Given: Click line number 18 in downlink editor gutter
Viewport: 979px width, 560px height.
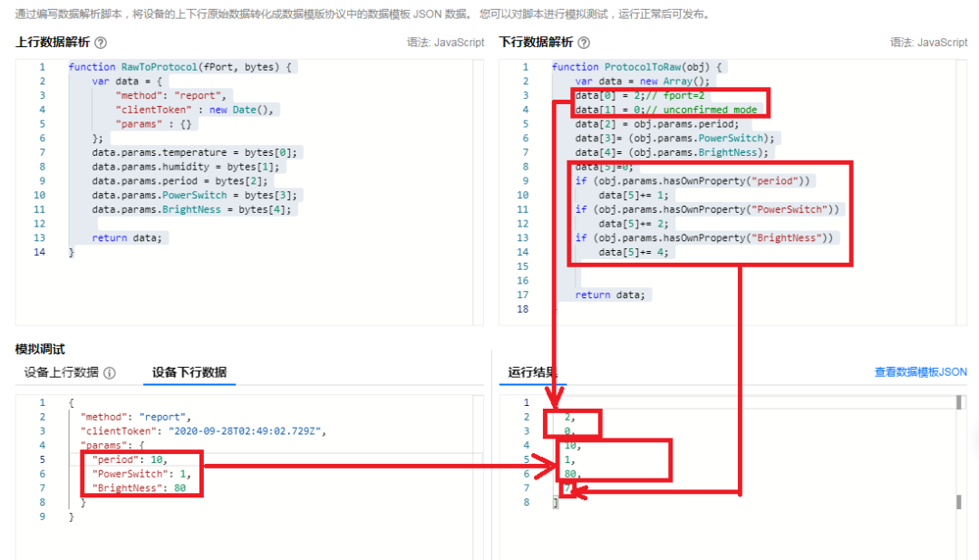Looking at the screenshot, I should click(523, 309).
